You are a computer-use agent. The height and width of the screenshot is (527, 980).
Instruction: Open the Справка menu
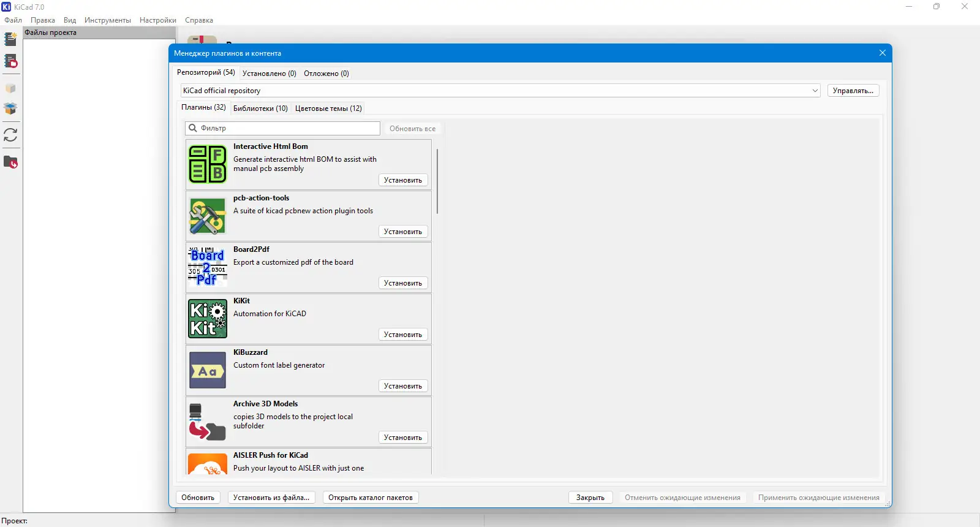click(x=199, y=20)
